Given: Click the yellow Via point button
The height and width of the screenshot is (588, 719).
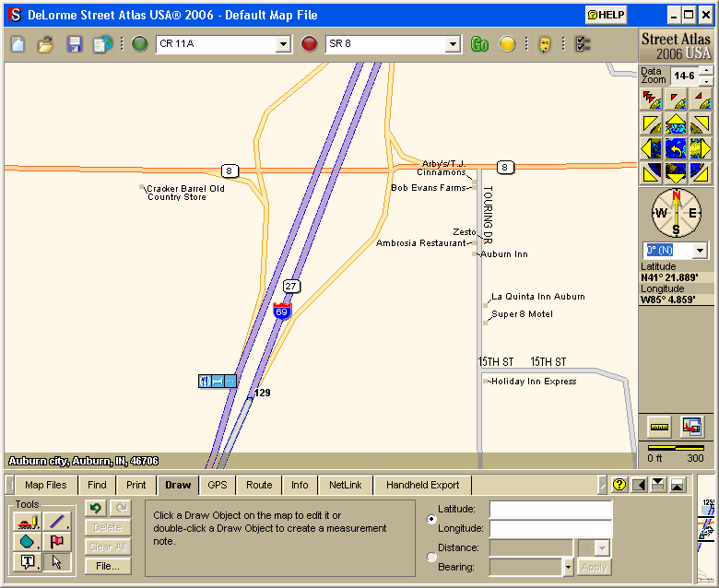Looking at the screenshot, I should [x=507, y=44].
